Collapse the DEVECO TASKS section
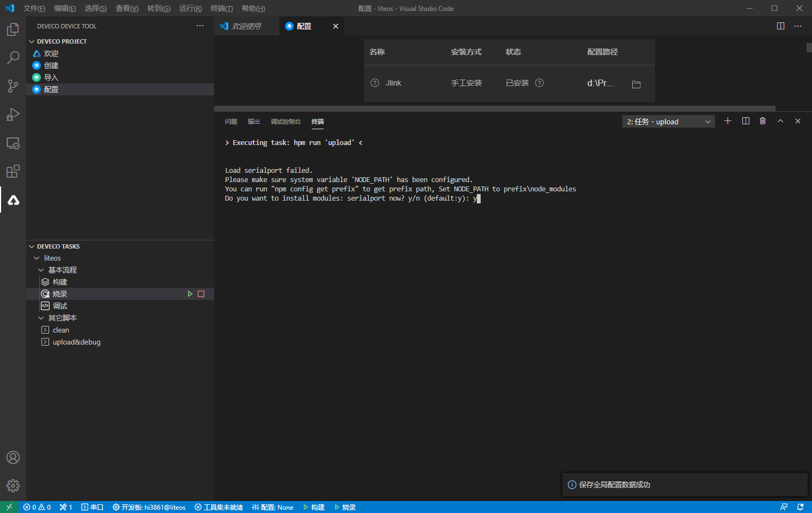812x513 pixels. (x=32, y=246)
